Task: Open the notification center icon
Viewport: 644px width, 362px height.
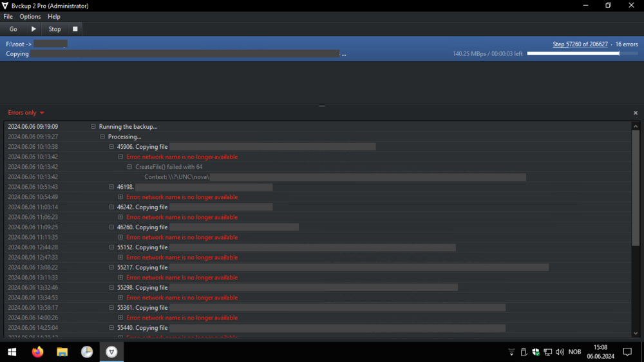Action: click(627, 352)
